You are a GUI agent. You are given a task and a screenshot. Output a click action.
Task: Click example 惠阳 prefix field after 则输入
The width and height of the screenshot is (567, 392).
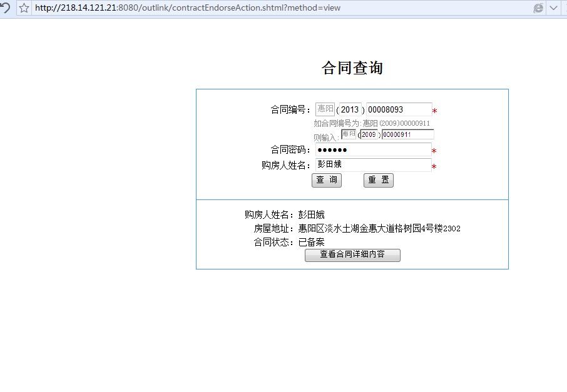[349, 134]
